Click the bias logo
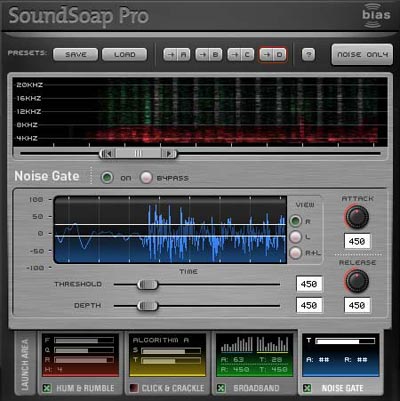 [376, 15]
